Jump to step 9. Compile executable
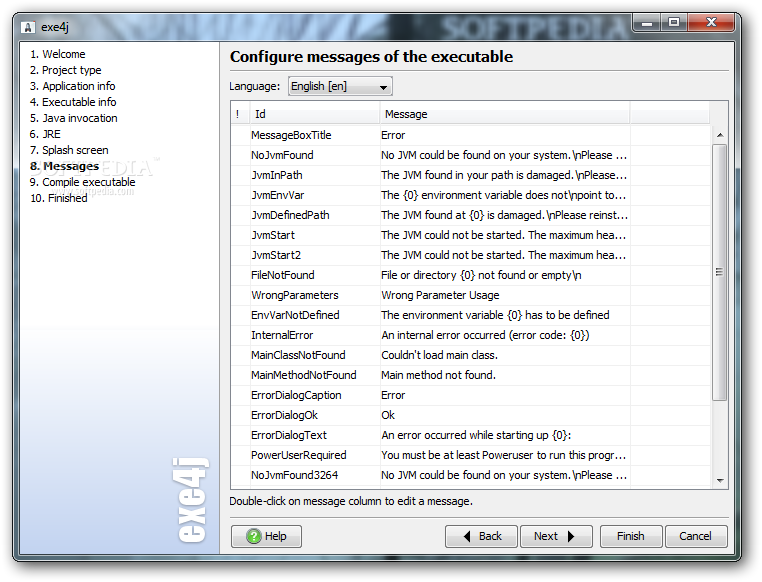Viewport: 762px width, 582px height. click(83, 182)
